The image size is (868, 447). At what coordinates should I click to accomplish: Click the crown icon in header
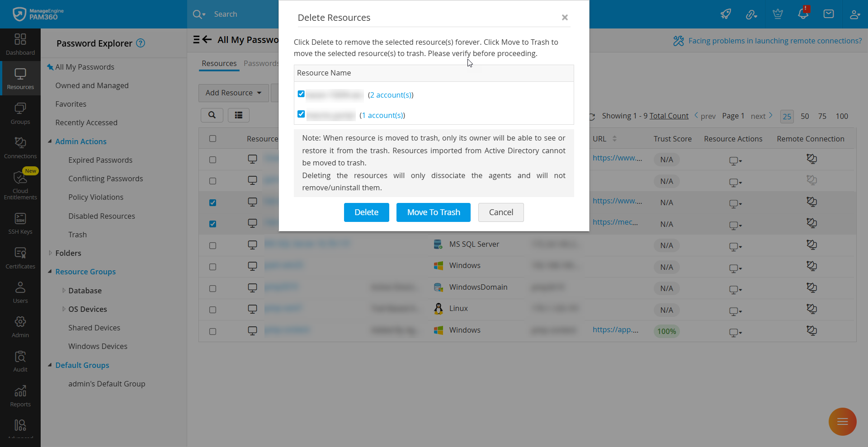(778, 14)
